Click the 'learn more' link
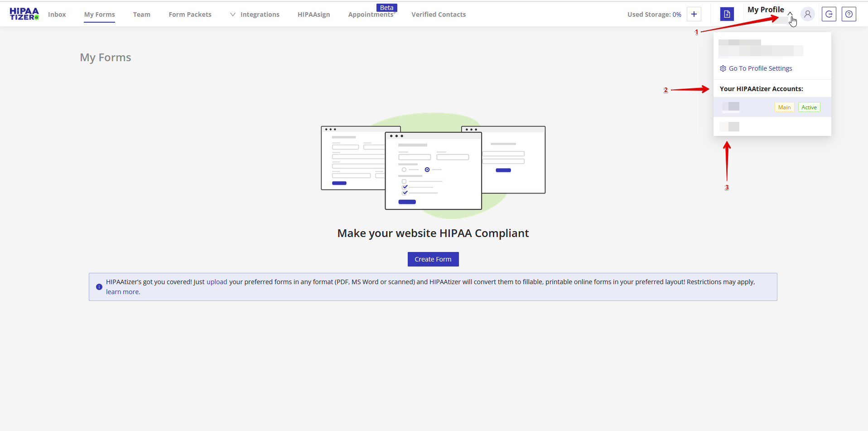Image resolution: width=868 pixels, height=431 pixels. (123, 292)
